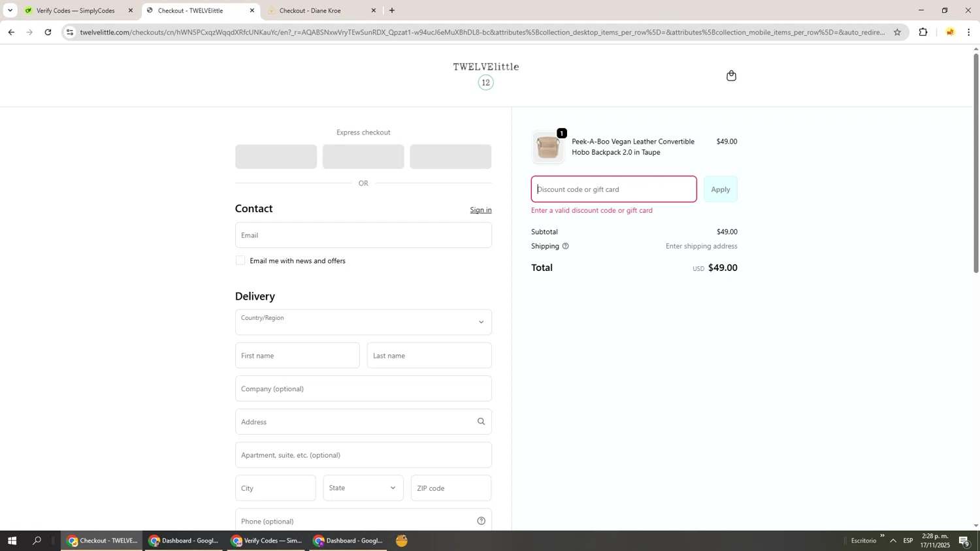Go forward with browser forward arrow

coord(29,32)
